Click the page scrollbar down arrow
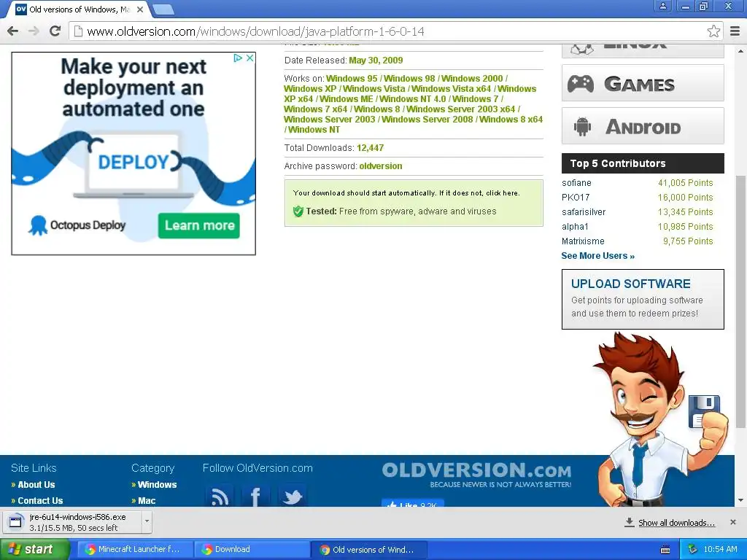This screenshot has width=747, height=560. pos(741,500)
